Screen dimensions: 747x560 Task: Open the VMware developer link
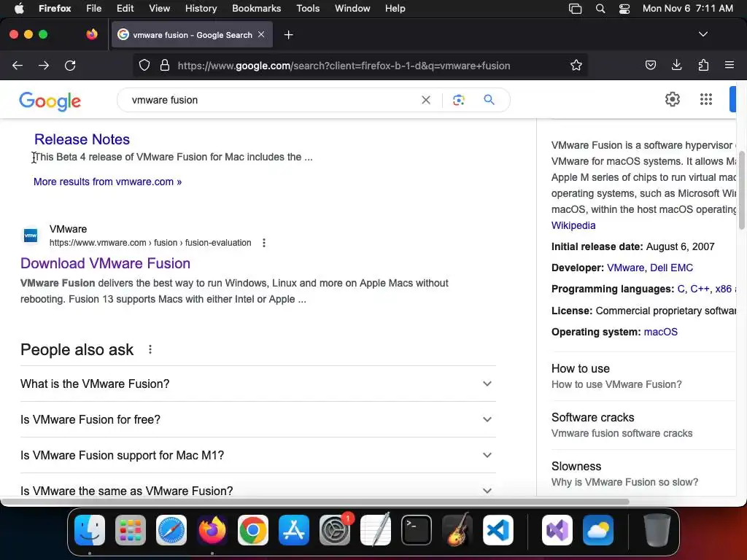pos(625,268)
